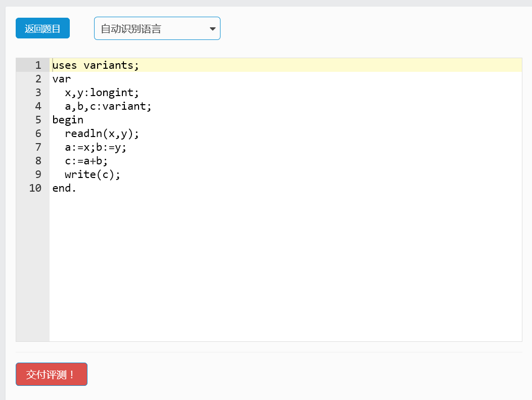
Task: Place cursor in "uses variants;" code
Action: (95, 65)
